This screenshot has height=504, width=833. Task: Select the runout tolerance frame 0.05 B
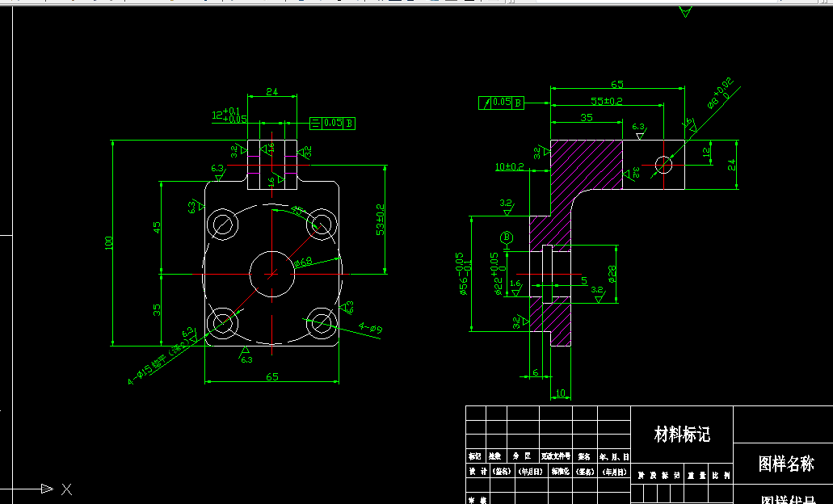[x=501, y=103]
